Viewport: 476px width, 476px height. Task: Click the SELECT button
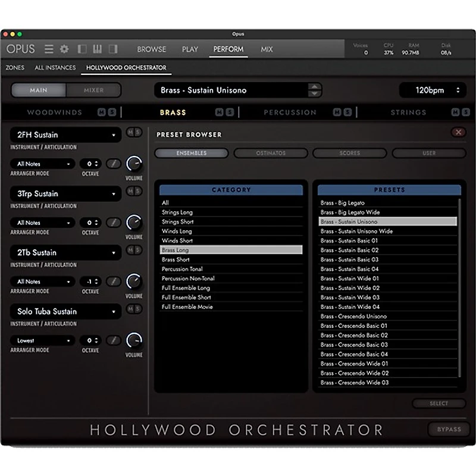[x=439, y=403]
